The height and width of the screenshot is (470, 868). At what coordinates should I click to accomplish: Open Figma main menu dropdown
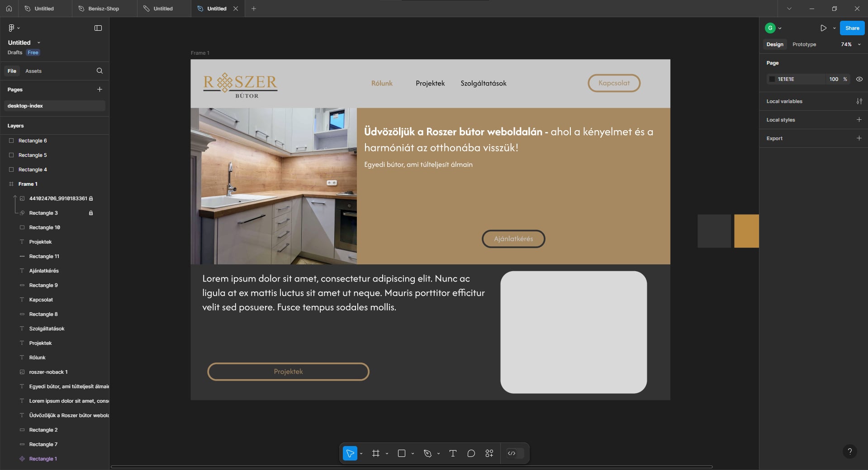(x=14, y=28)
